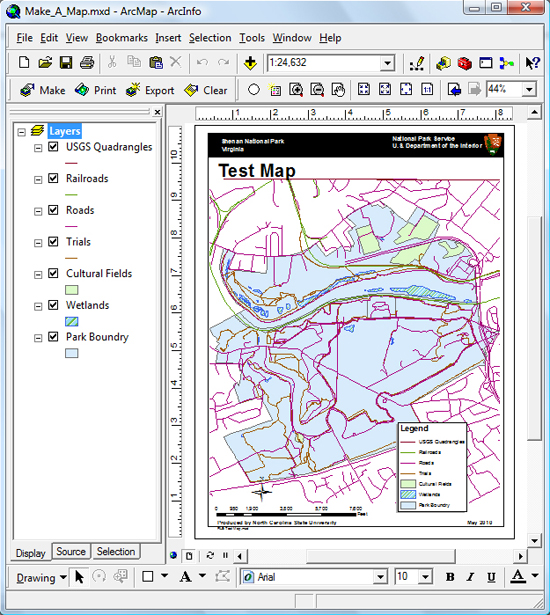
Task: Select the layout Zoom In magnifier
Action: coord(296,90)
